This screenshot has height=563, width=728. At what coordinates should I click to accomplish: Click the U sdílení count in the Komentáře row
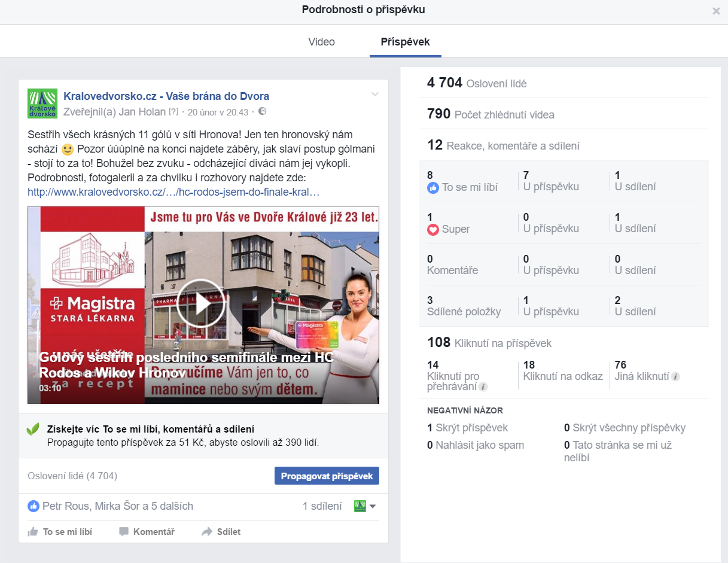635,264
